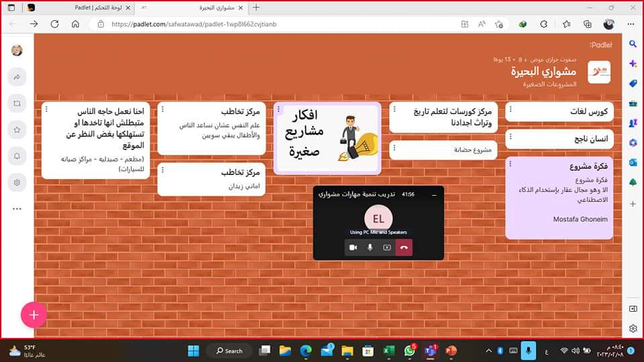Click the notifications bell in Padlet sidebar
The image size is (644, 362).
17,156
